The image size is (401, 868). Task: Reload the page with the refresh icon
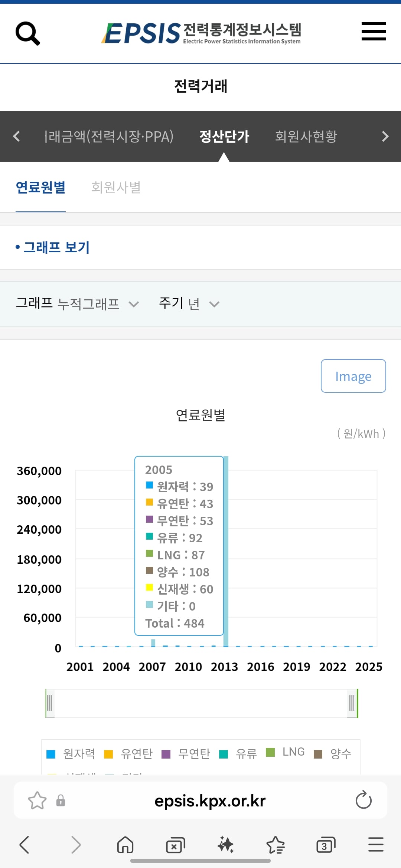point(363,800)
